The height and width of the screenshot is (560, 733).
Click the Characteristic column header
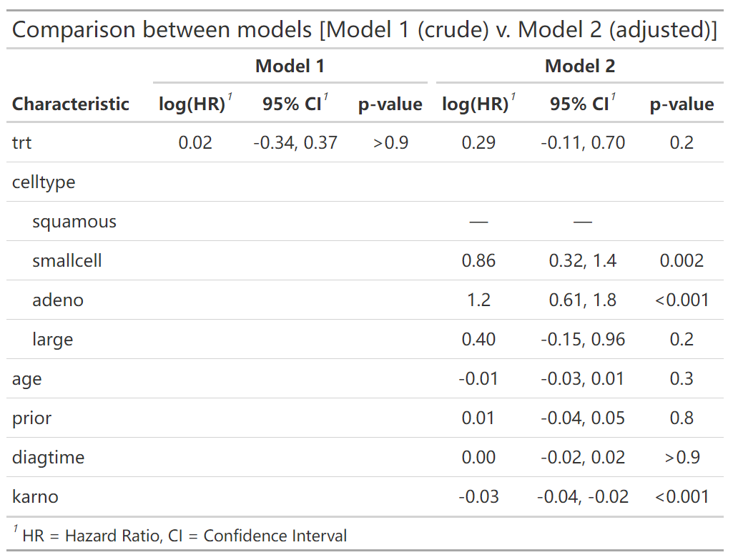[x=71, y=104]
